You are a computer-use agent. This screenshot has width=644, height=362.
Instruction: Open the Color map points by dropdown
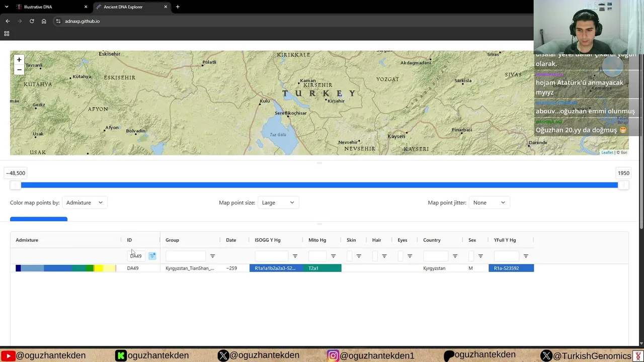coord(85,203)
